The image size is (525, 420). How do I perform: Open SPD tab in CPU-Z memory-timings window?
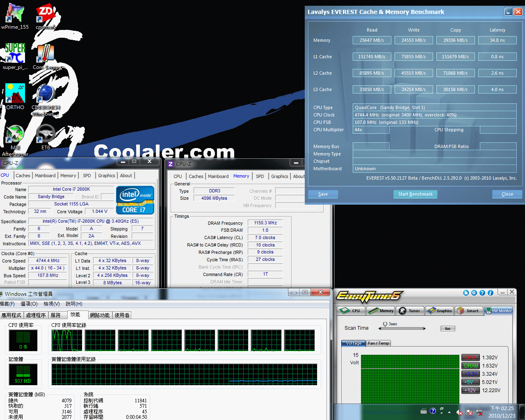[x=260, y=176]
